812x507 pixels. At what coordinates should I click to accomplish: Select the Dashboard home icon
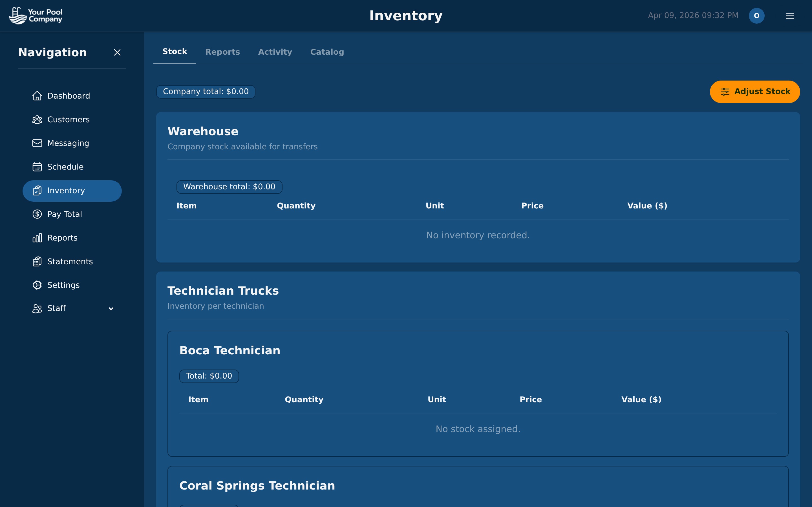(x=37, y=95)
